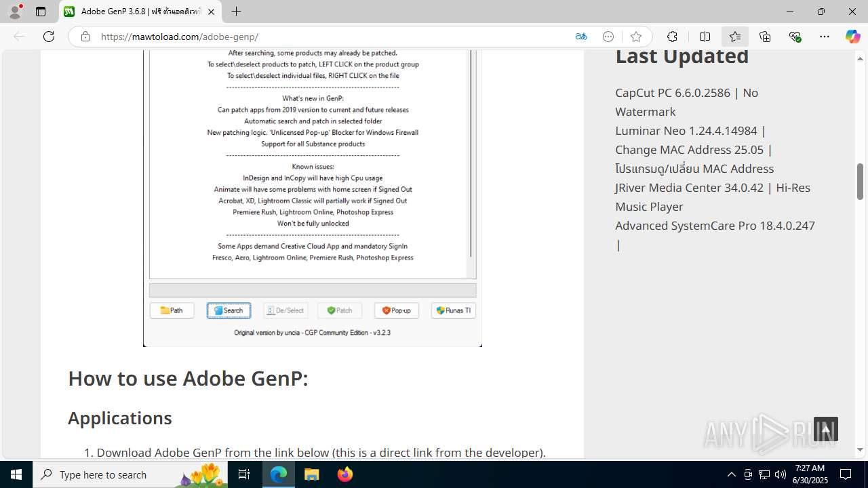Open the translate page icon
This screenshot has height=488, width=868.
point(581,37)
